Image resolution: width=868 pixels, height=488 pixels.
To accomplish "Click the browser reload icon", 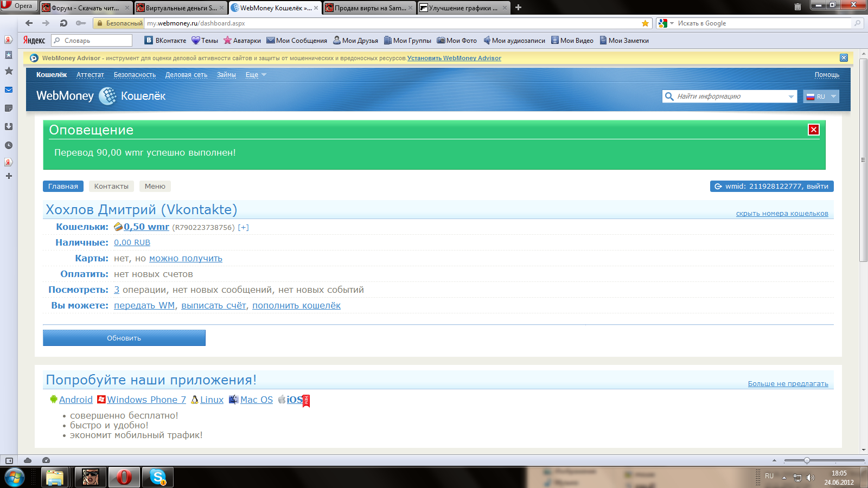I will 63,23.
